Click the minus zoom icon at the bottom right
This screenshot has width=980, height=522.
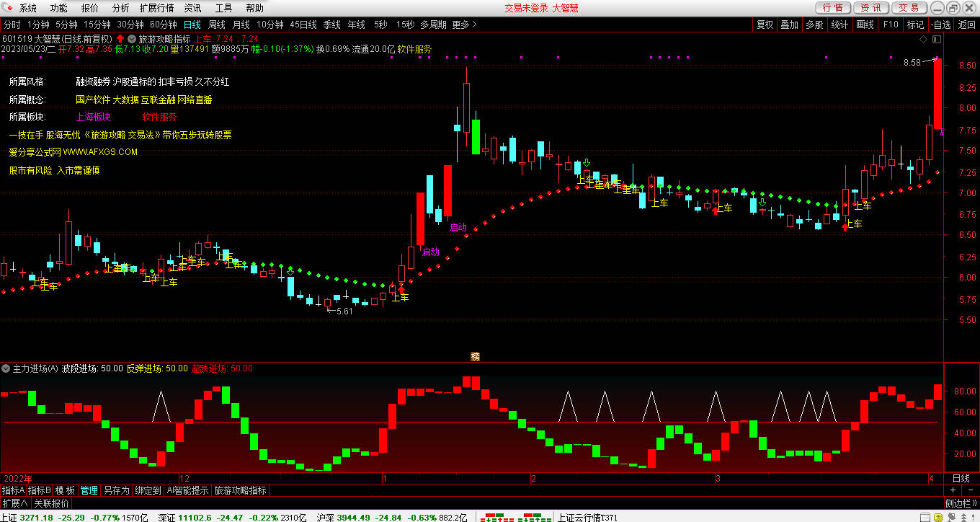pos(969,490)
